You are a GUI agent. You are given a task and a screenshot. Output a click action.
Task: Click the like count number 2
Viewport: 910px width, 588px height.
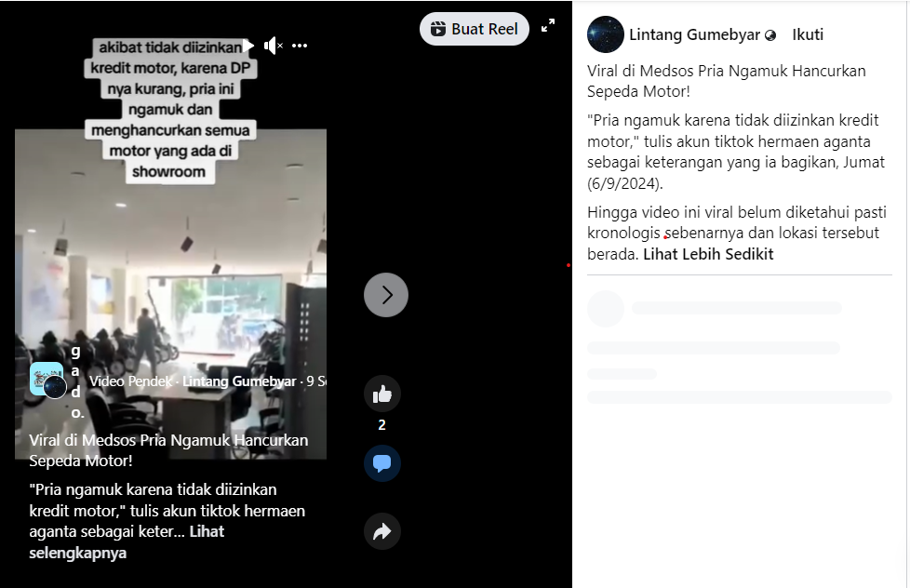pos(381,425)
